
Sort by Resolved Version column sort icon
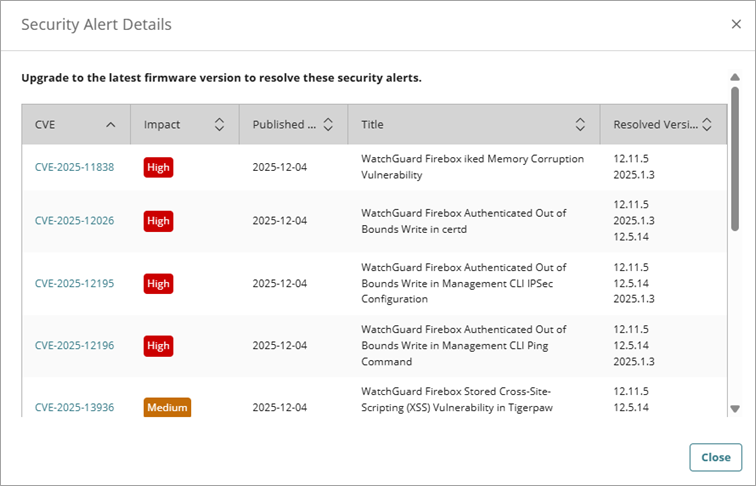point(707,124)
